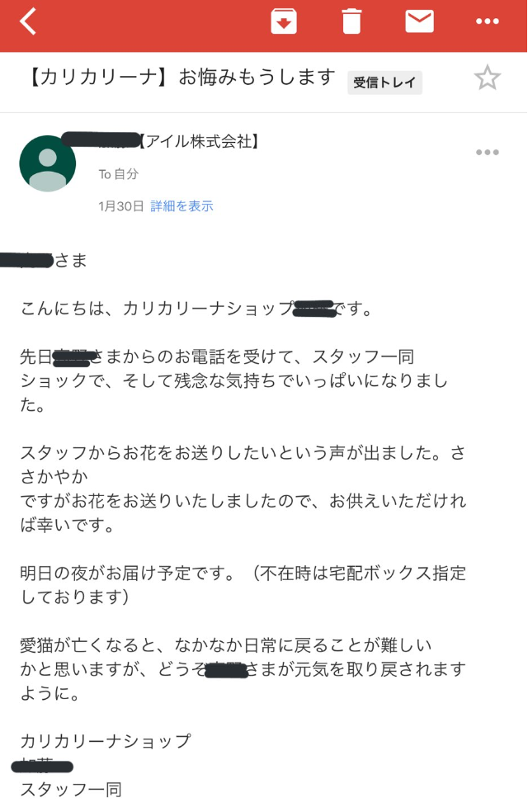Click the 詳細を表示 link
Viewport: 528px width, 812px height.
tap(181, 206)
